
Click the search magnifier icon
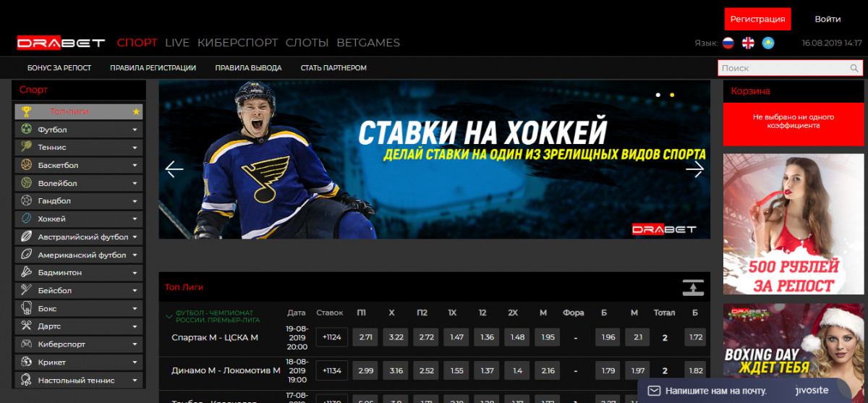tap(854, 68)
